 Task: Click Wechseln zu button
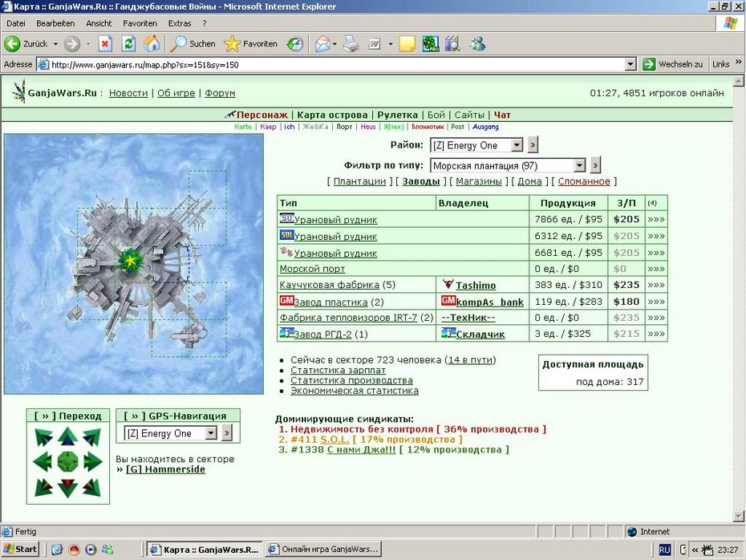point(673,64)
